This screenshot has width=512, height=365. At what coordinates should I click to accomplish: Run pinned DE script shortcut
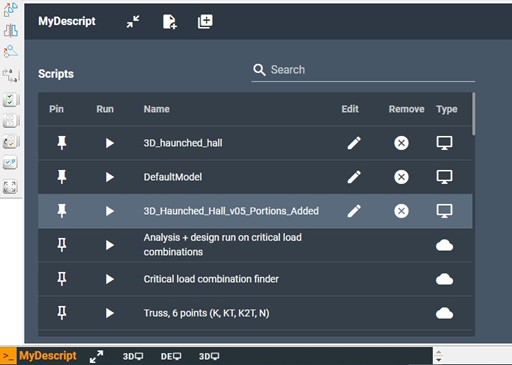pyautogui.click(x=171, y=356)
